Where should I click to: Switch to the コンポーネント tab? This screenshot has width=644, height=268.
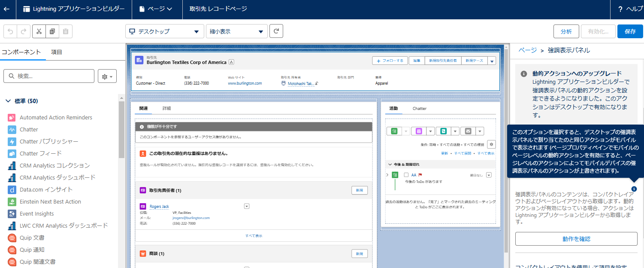pyautogui.click(x=21, y=52)
